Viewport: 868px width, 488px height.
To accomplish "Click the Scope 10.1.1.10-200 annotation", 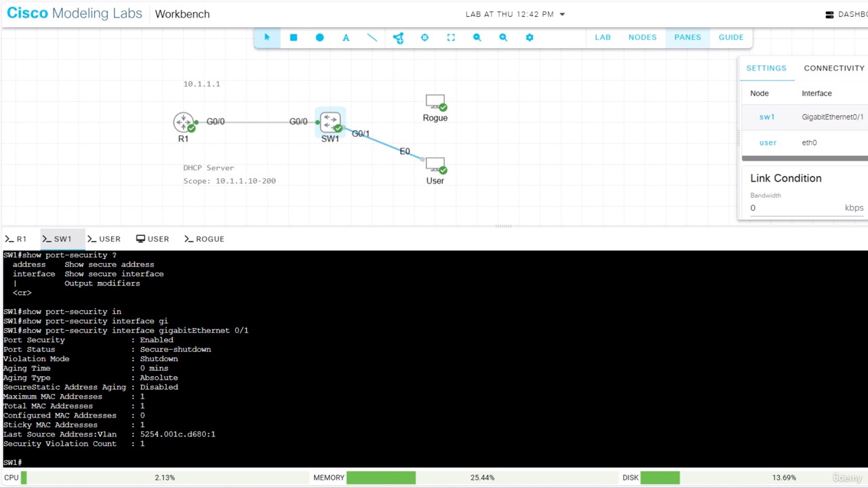I will (229, 181).
